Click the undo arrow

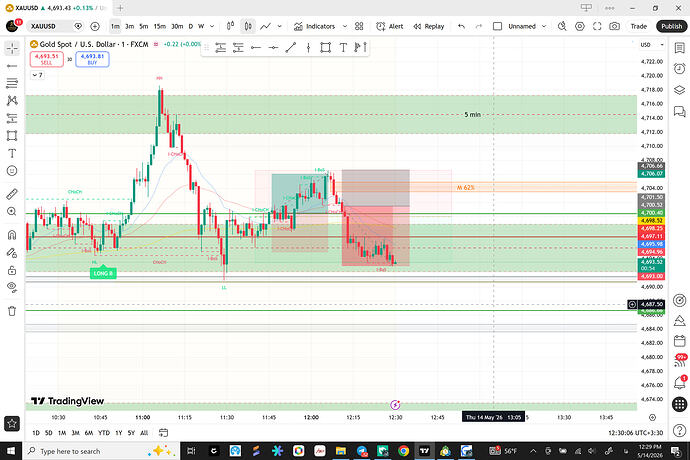coord(461,26)
